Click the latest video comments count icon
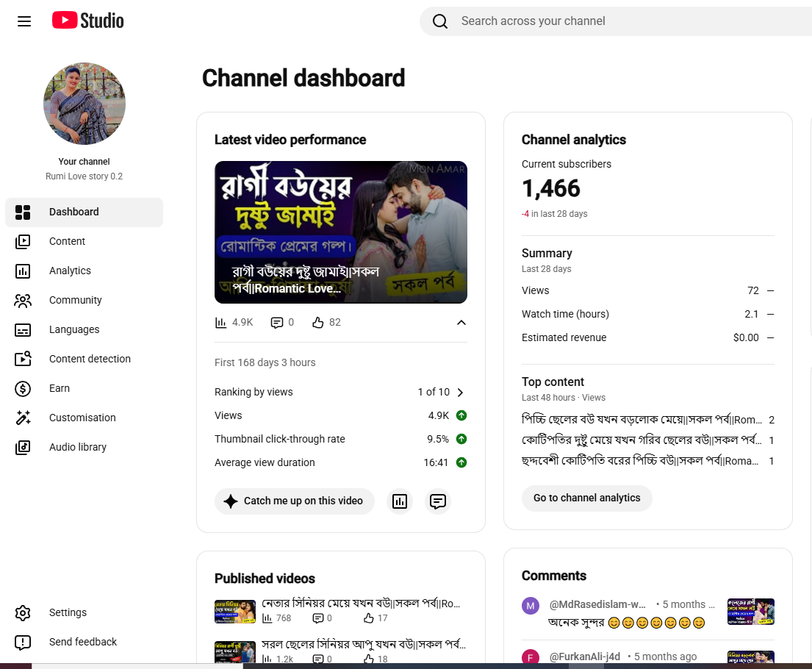 (x=277, y=323)
